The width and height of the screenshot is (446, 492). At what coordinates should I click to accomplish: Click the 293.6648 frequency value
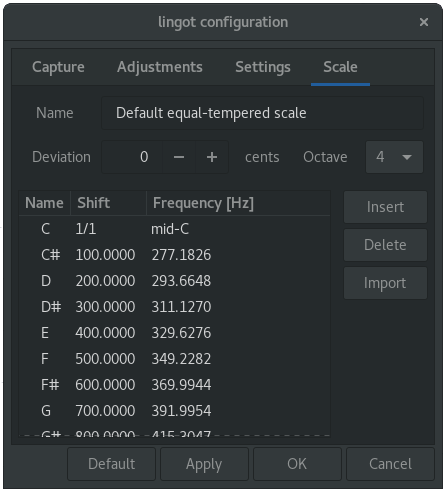click(x=181, y=281)
